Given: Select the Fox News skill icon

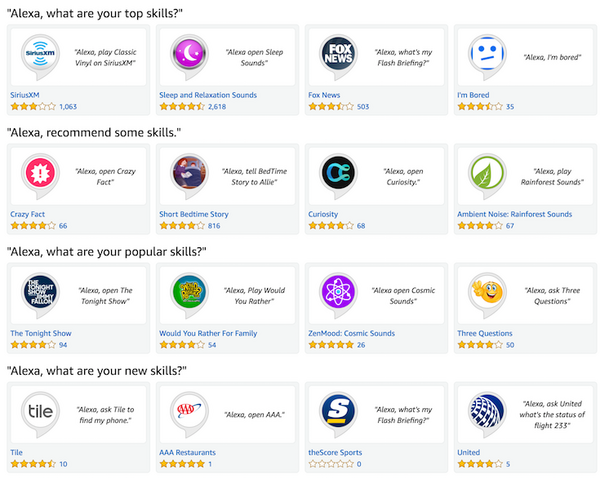Looking at the screenshot, I should coord(337,54).
